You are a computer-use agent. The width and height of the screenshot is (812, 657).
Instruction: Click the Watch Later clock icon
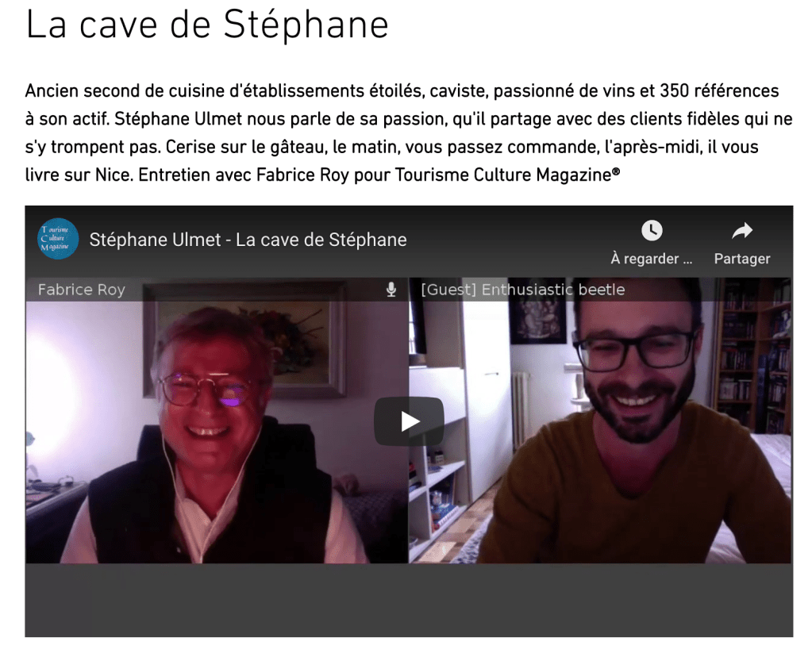652,230
